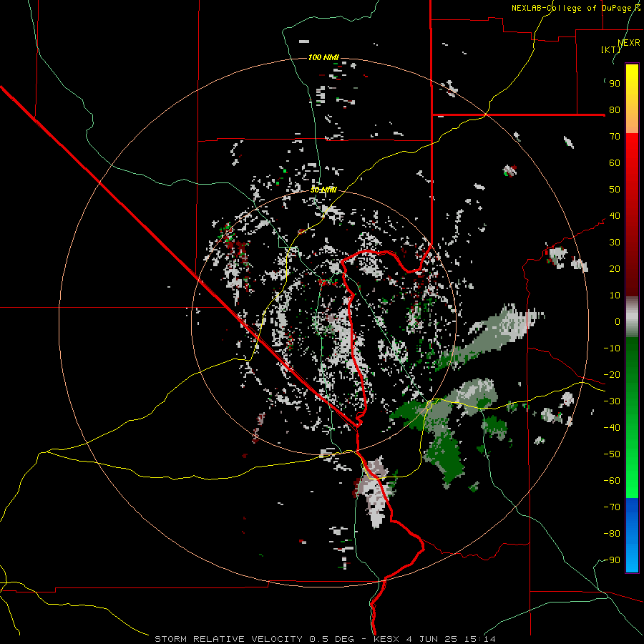
Task: Click the [KT] units label
Action: (610, 49)
